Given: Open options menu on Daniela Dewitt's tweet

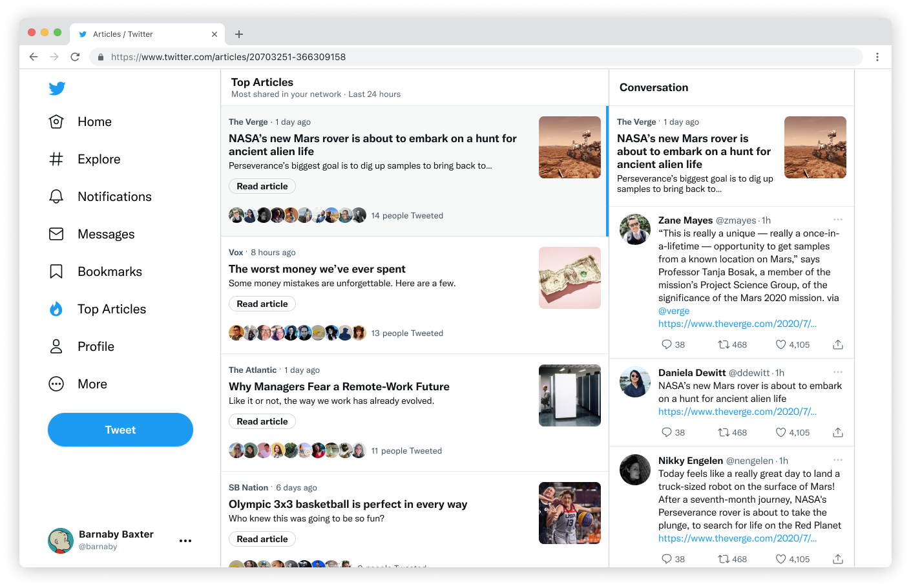Looking at the screenshot, I should pos(838,372).
